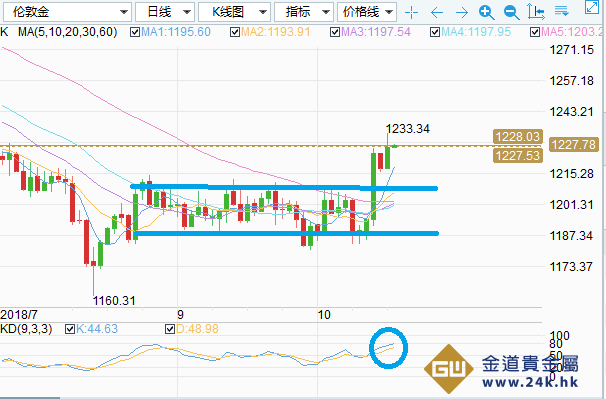Expand chart to fullscreen with the arrow icon
This screenshot has width=606, height=399.
click(x=592, y=7)
